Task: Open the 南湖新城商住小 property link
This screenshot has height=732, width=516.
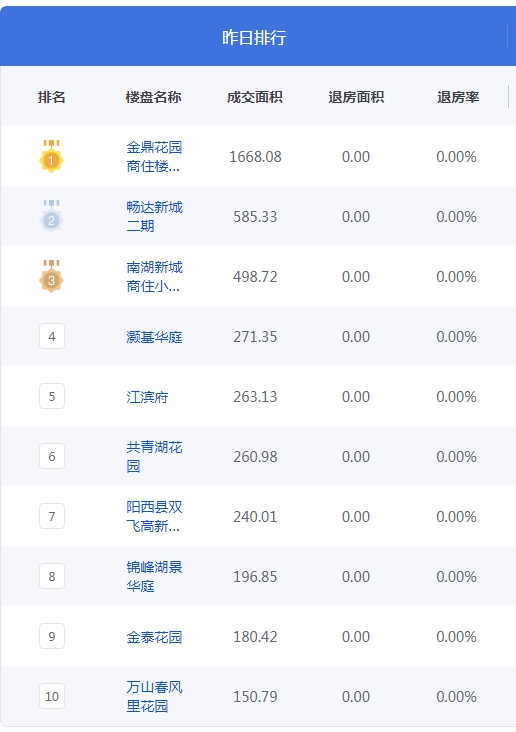Action: point(154,276)
